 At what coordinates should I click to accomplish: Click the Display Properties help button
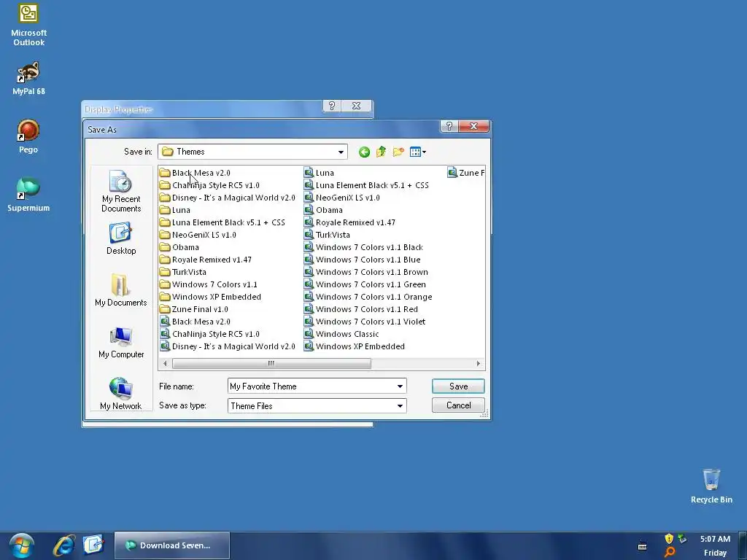[332, 106]
